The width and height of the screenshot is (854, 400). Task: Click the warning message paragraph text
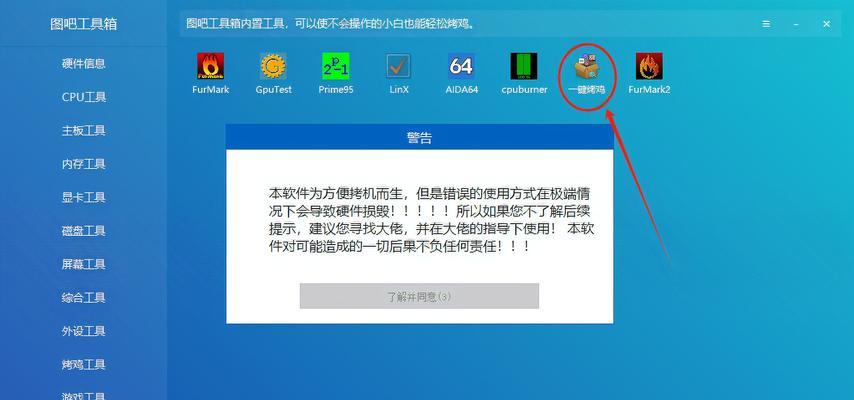pyautogui.click(x=432, y=220)
